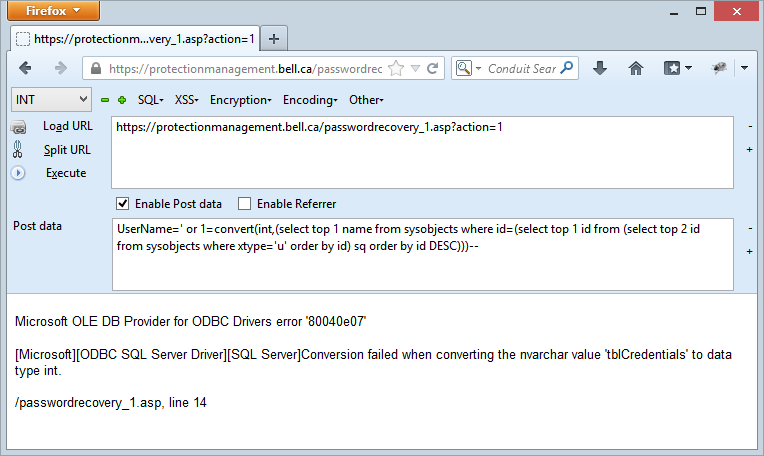Click the HackBar green minus icon
Image resolution: width=764 pixels, height=456 pixels.
tap(105, 100)
